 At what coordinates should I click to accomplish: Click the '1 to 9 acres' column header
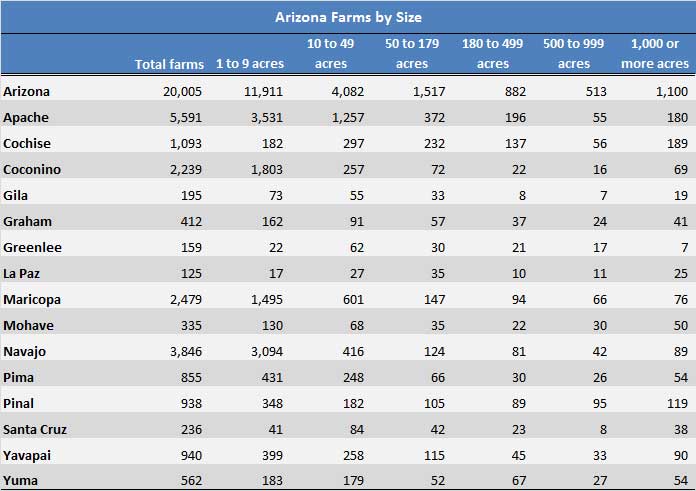click(250, 64)
